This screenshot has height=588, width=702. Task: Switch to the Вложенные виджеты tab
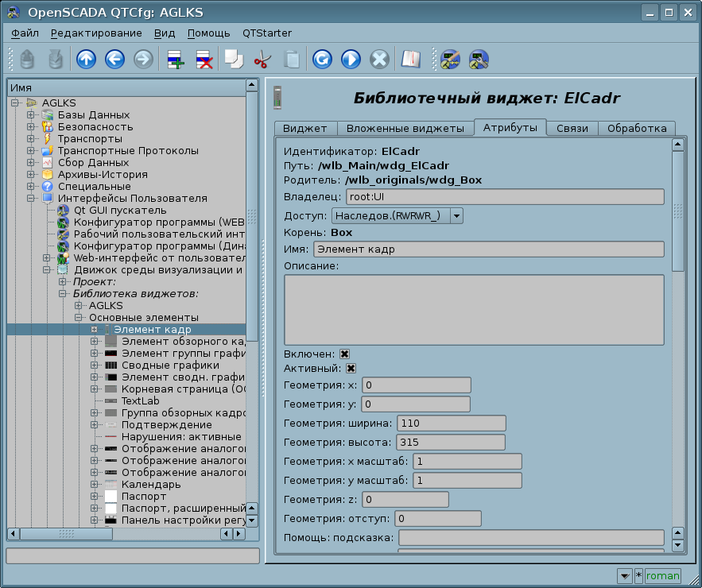point(405,128)
